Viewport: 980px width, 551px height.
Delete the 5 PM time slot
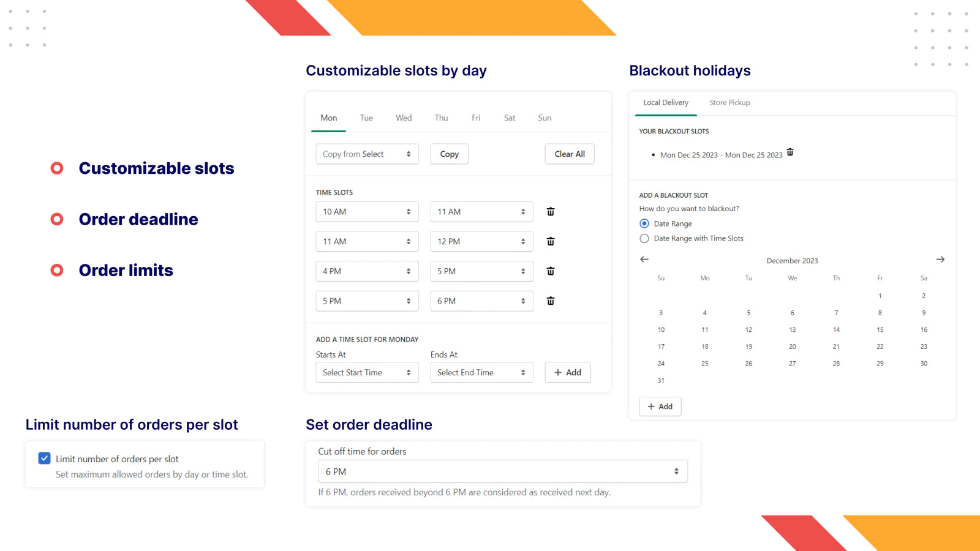pos(550,301)
